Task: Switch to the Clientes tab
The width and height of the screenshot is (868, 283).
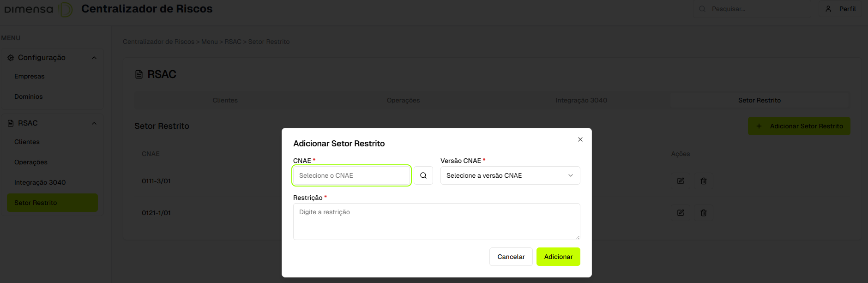Action: click(x=225, y=100)
